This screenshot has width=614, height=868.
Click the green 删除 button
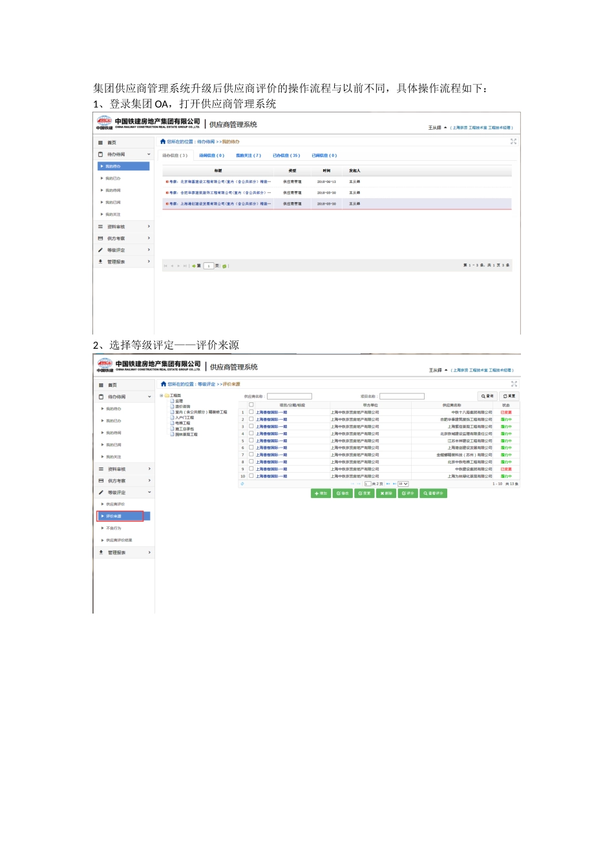click(x=386, y=493)
